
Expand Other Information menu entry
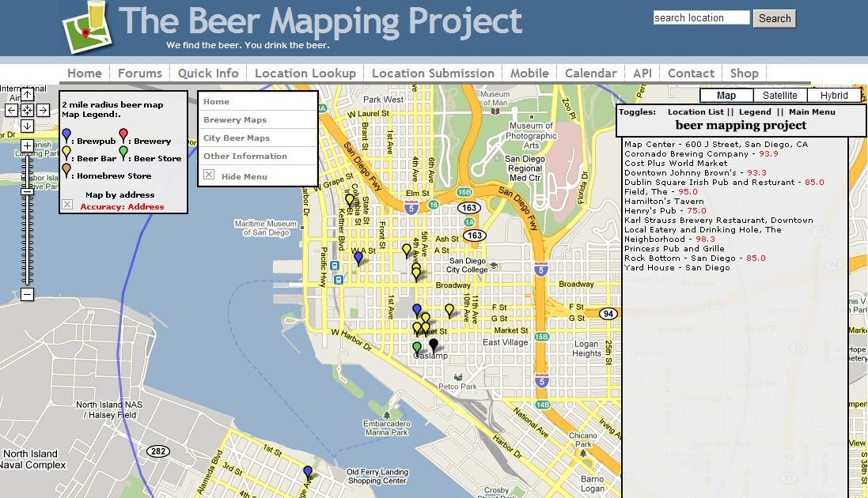pyautogui.click(x=257, y=156)
